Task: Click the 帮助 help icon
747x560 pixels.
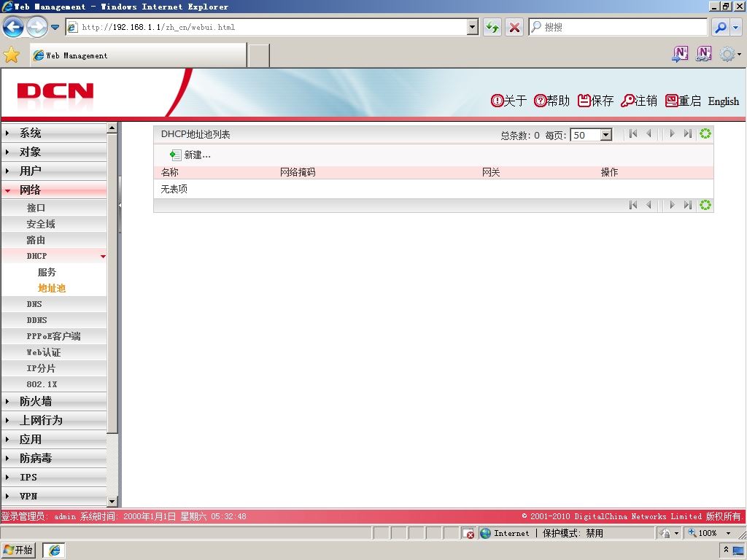Action: pyautogui.click(x=540, y=101)
